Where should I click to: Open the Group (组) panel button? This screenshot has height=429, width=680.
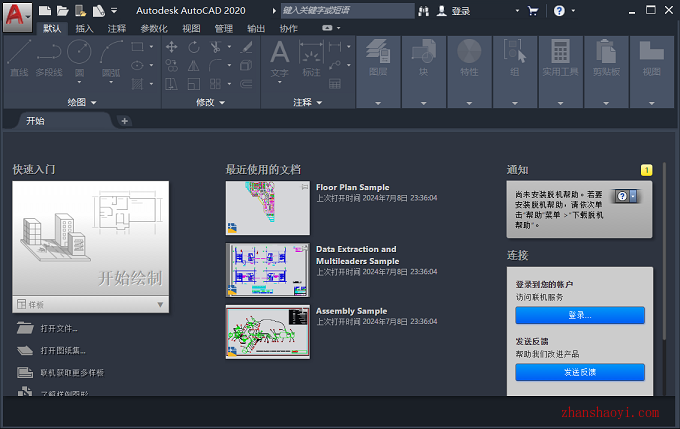click(515, 72)
